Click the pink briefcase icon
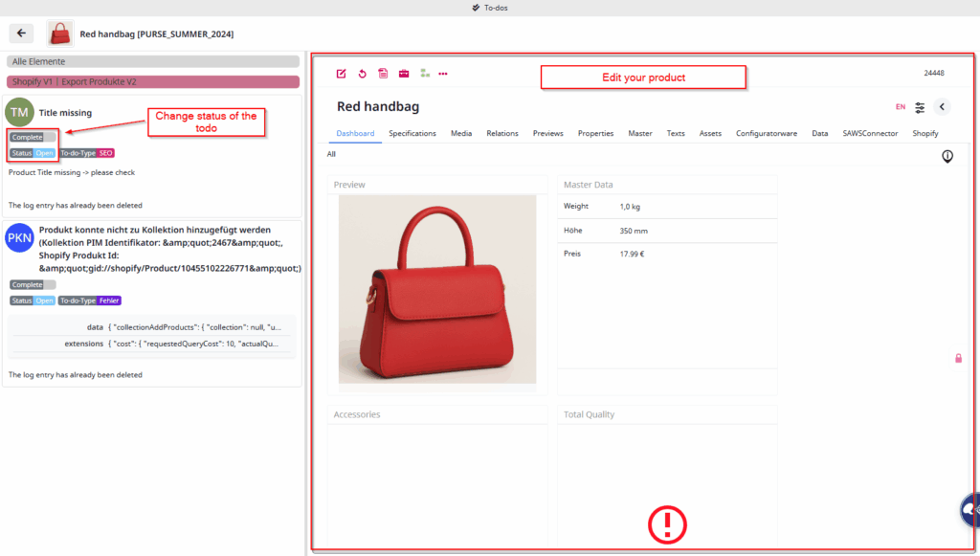This screenshot has height=556, width=980. [404, 74]
